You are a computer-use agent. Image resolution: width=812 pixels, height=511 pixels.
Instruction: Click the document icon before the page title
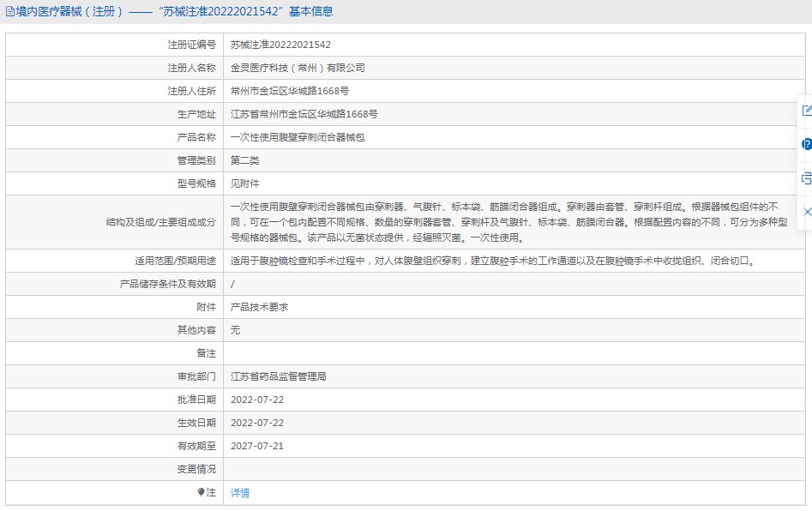click(9, 11)
